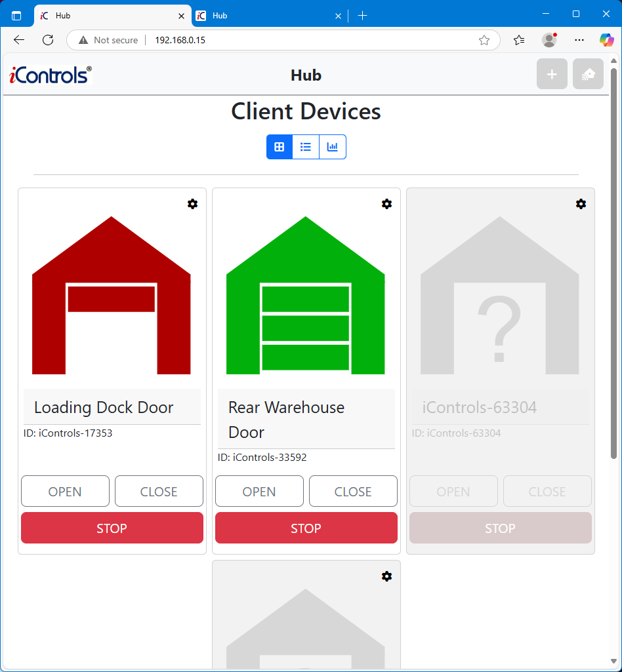Open browser Settings and more menu
Viewport: 622px width, 672px height.
tap(579, 40)
